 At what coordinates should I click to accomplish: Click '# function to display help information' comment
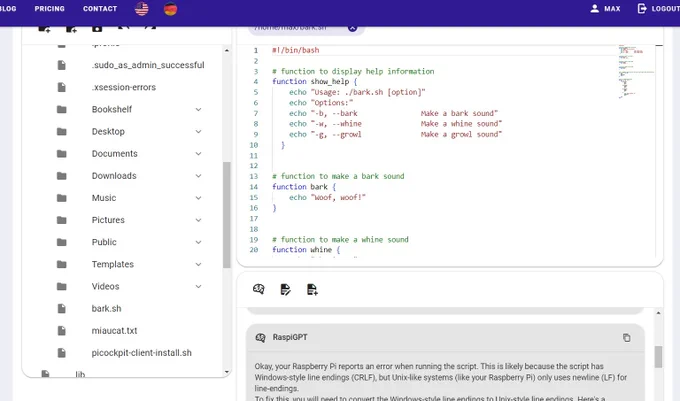tap(353, 71)
